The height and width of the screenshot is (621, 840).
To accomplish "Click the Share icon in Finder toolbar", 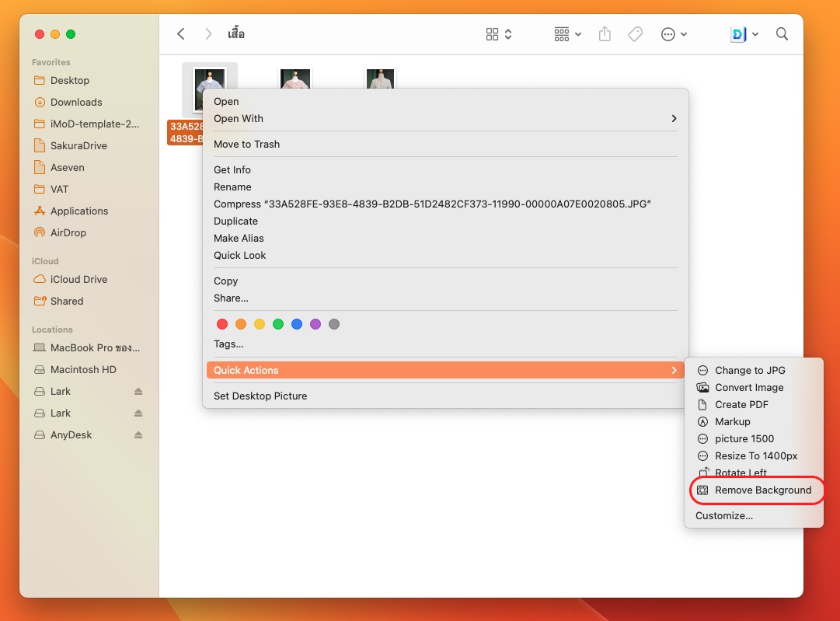I will coord(605,34).
